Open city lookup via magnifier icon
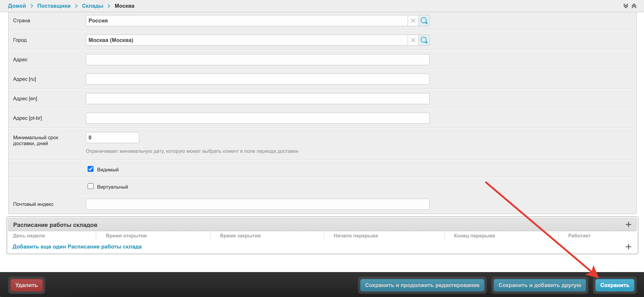This screenshot has height=297, width=644. (424, 40)
